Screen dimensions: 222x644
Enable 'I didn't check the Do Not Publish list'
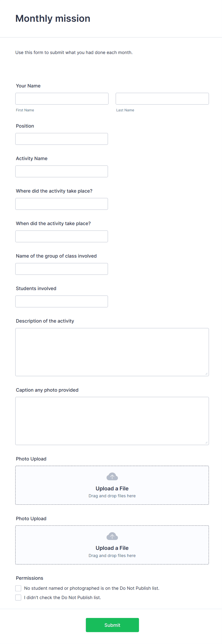pos(18,597)
